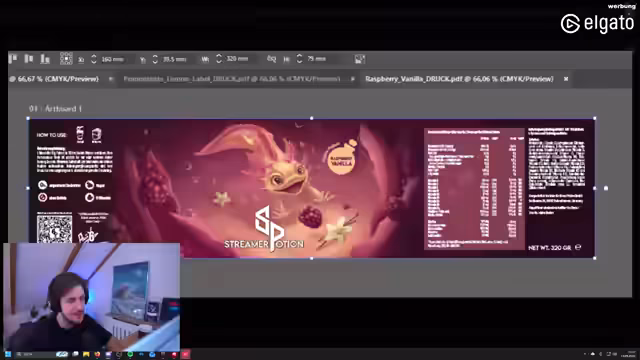Click the X position field showing 160 mm

point(113,59)
